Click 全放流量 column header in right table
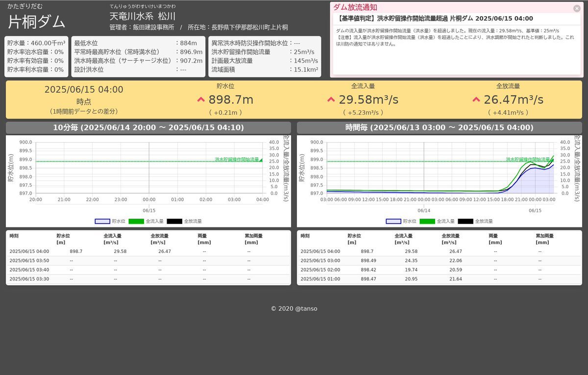 (450, 239)
